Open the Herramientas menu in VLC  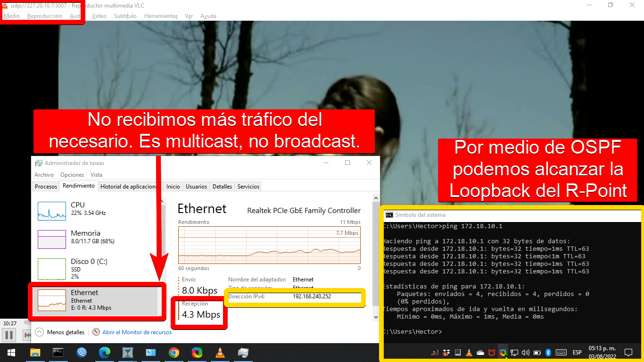(x=161, y=16)
